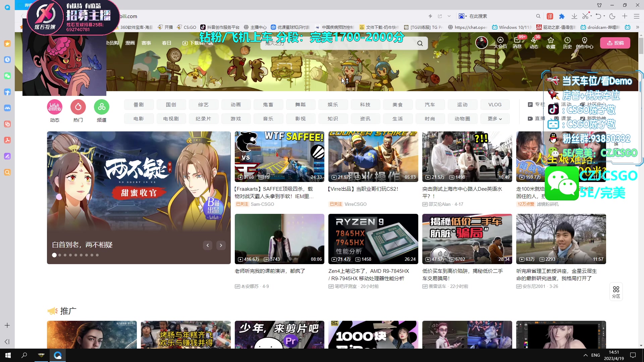Go to next carousel banner slide
The height and width of the screenshot is (362, 644).
click(x=221, y=245)
